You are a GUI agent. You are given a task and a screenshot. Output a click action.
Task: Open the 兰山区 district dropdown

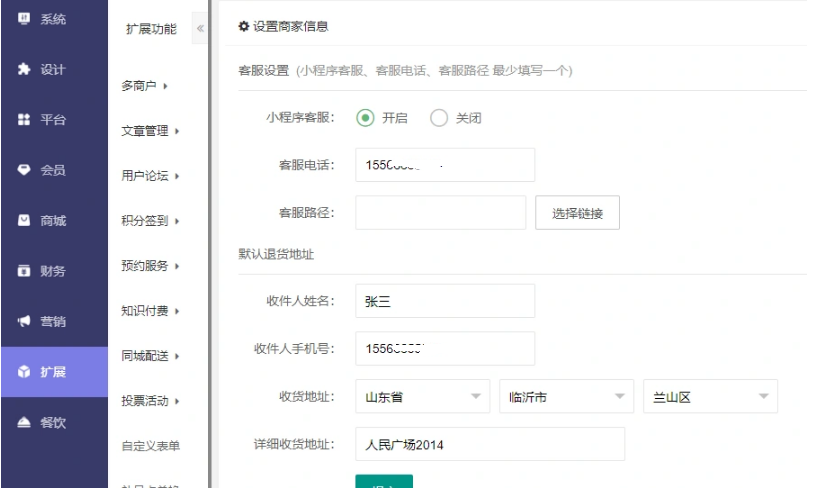[709, 397]
